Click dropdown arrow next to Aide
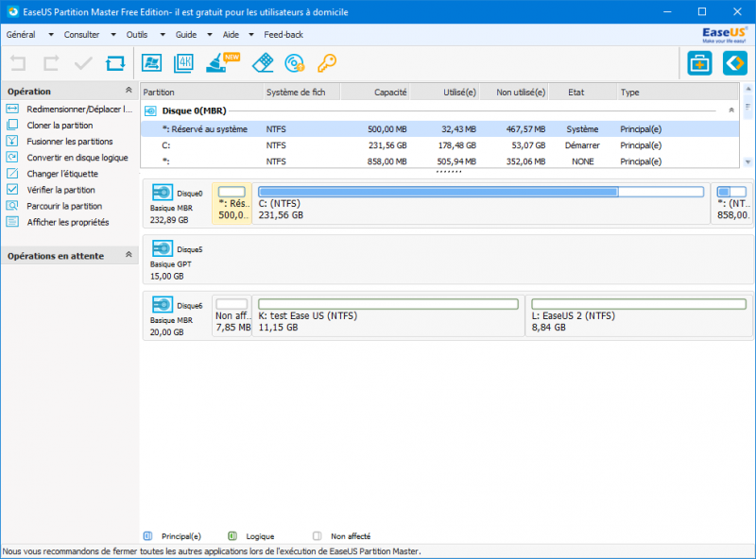This screenshot has height=559, width=756. click(x=251, y=35)
